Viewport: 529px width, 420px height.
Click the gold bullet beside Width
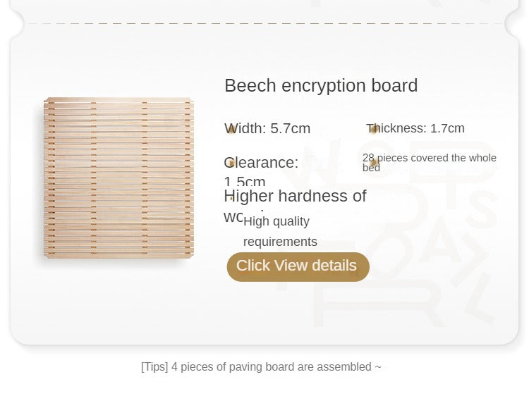[x=231, y=129]
